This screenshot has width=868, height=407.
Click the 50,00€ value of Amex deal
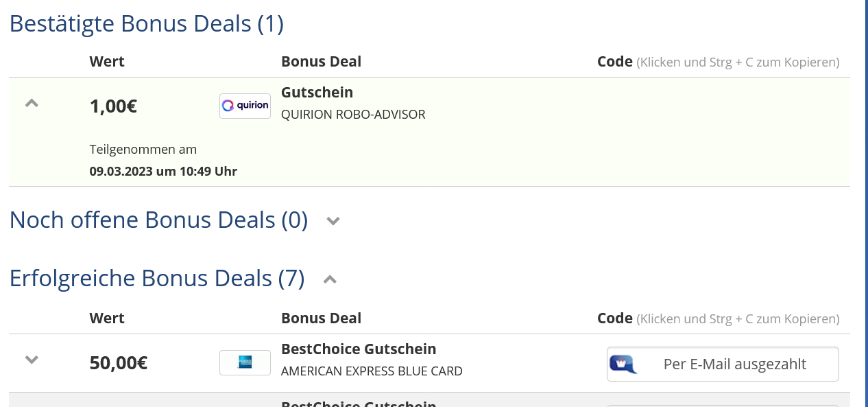(119, 362)
